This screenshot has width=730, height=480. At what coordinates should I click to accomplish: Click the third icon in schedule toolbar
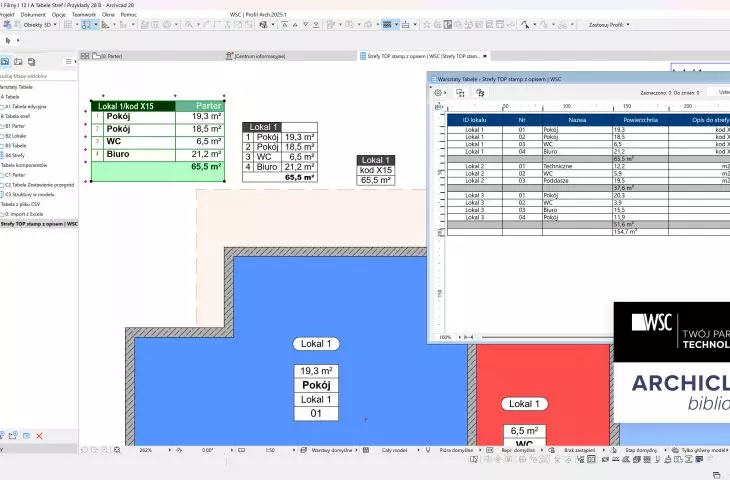click(480, 93)
